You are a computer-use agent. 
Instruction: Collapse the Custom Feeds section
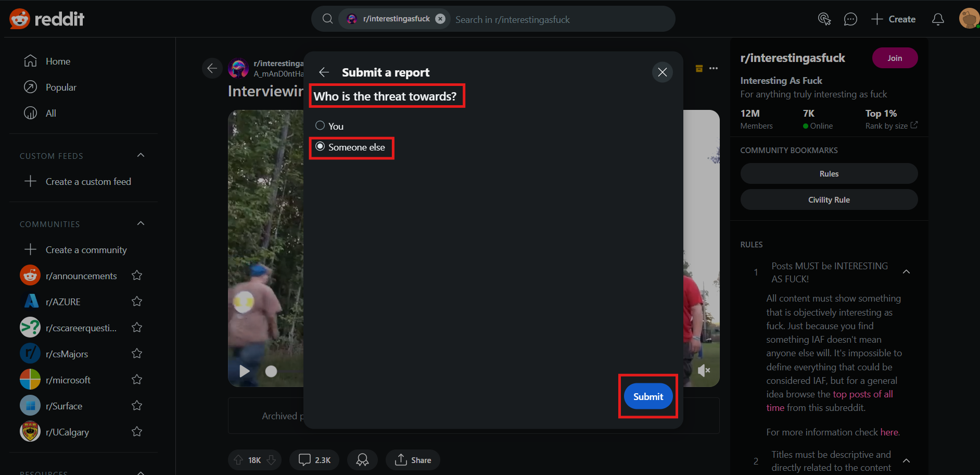[141, 155]
